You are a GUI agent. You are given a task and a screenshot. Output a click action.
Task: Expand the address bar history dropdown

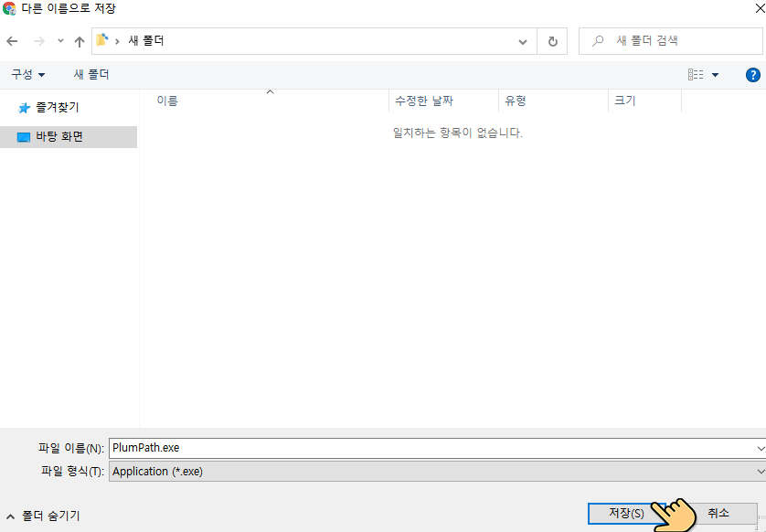pos(523,41)
